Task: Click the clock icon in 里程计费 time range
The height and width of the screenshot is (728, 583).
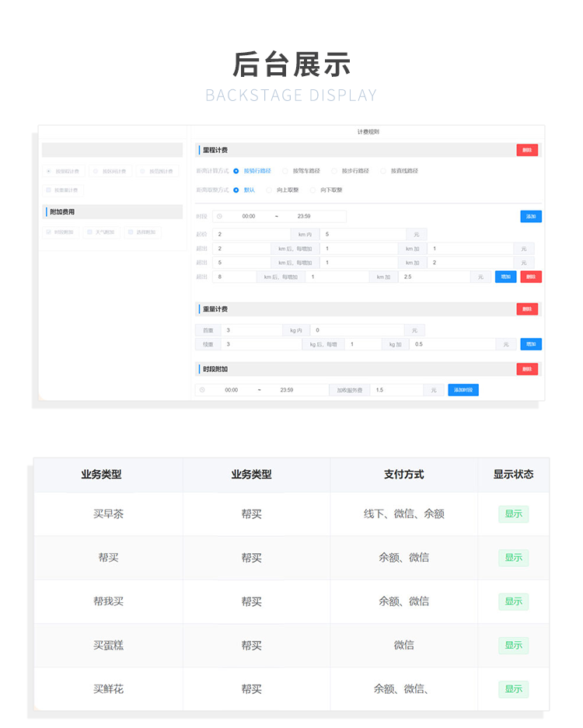Action: click(219, 216)
